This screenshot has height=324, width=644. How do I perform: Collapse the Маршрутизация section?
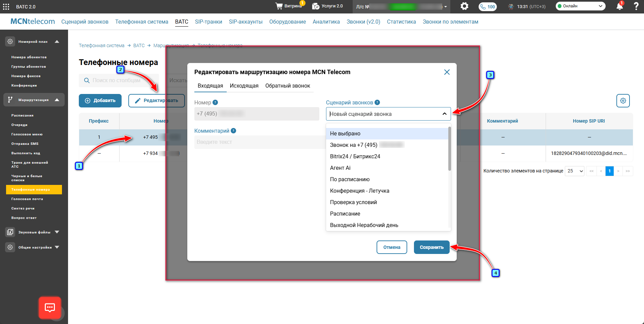tap(57, 100)
